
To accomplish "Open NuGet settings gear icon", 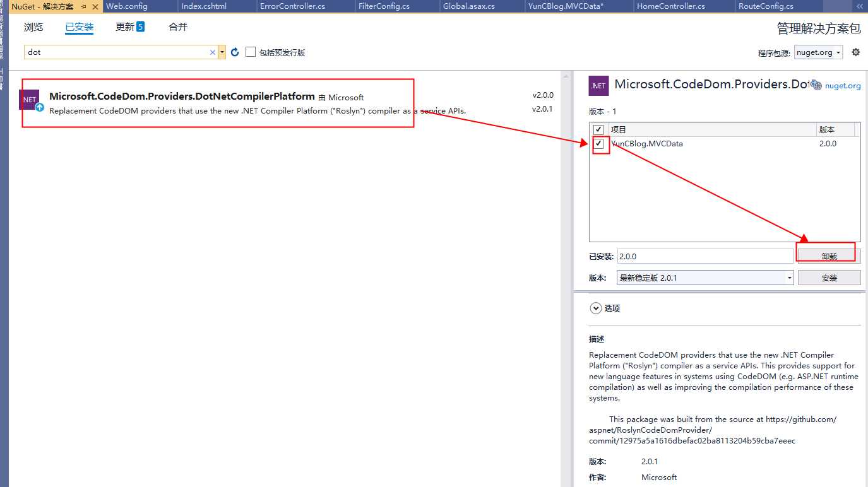I will [856, 52].
